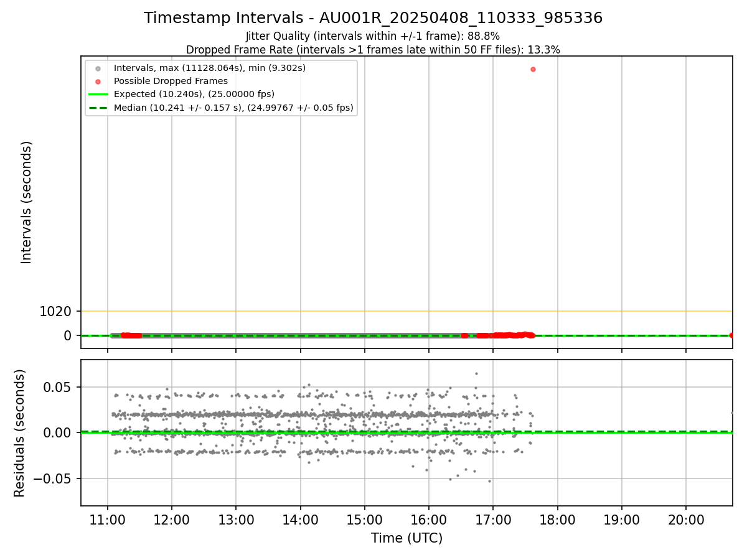Click the '16:00' time tick label

429,520
